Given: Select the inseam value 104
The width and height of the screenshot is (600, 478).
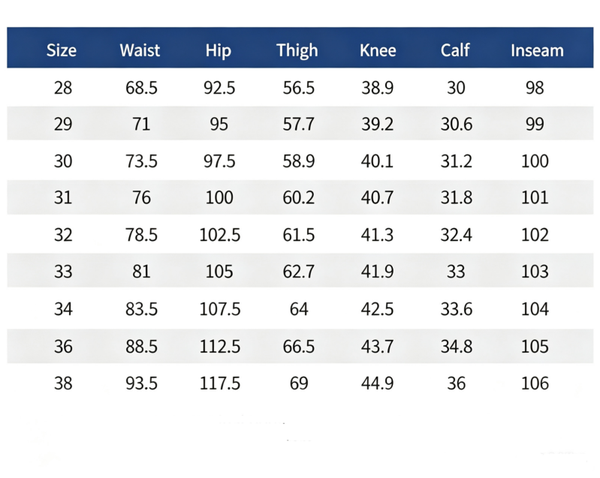Looking at the screenshot, I should tap(535, 309).
